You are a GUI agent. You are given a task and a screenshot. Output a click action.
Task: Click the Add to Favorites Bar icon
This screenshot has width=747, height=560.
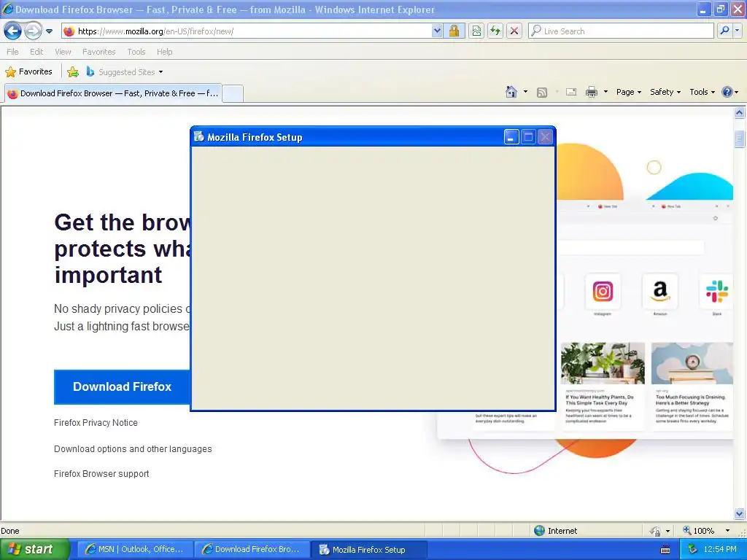coord(73,72)
